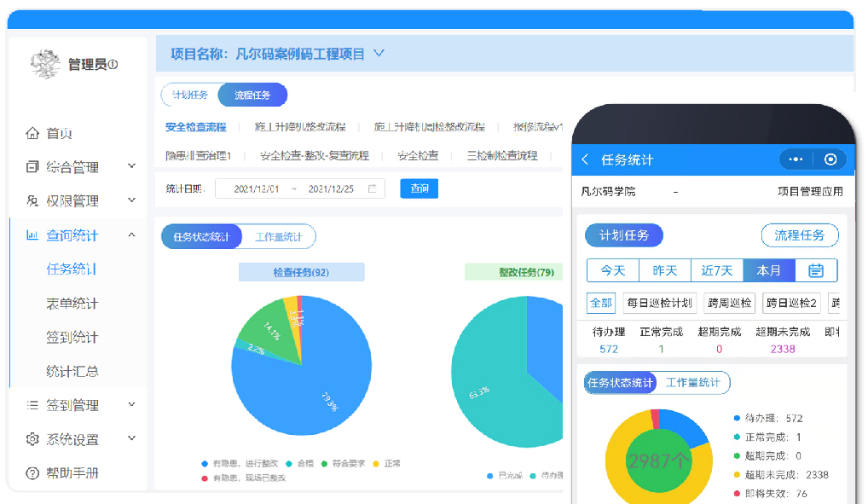The width and height of the screenshot is (868, 504).
Task: Click the blue 待办理 legend swatch
Action: pyautogui.click(x=737, y=419)
